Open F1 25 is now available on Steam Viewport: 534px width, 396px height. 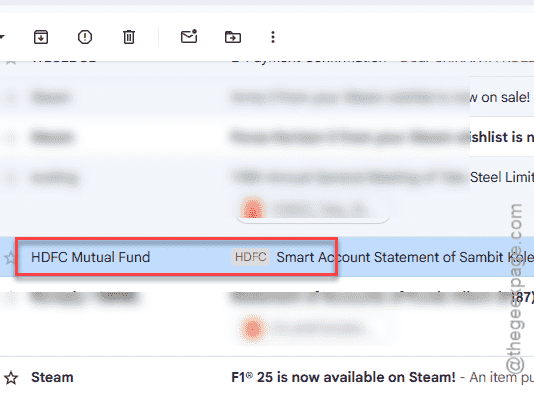[x=343, y=377]
